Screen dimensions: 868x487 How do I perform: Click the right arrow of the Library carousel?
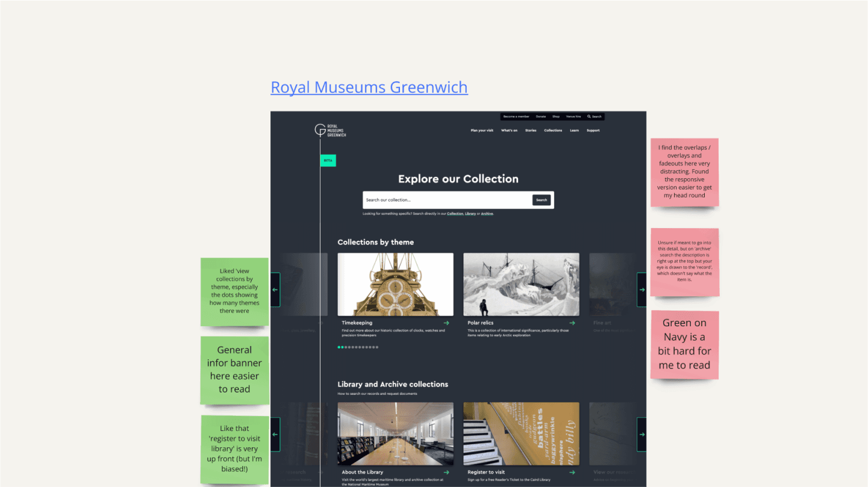(642, 435)
